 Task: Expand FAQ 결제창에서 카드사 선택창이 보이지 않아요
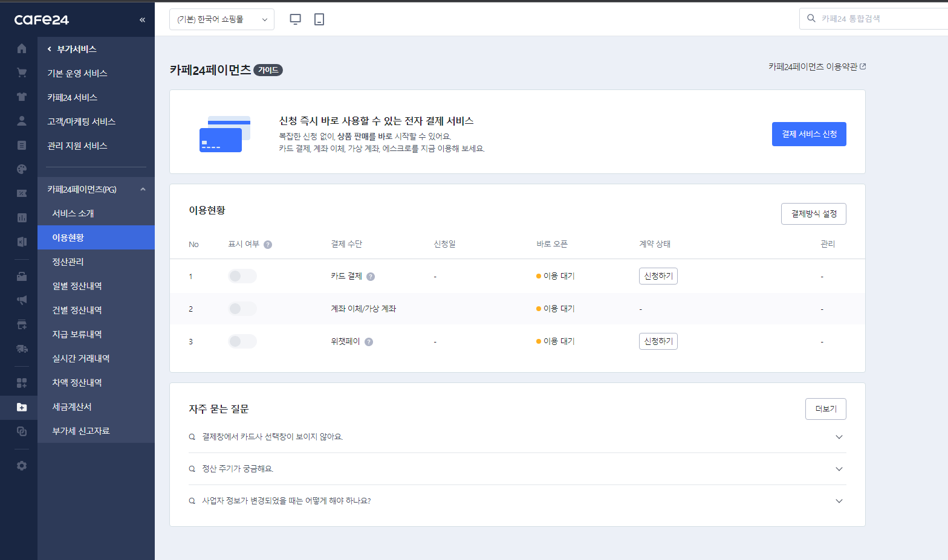tap(517, 437)
